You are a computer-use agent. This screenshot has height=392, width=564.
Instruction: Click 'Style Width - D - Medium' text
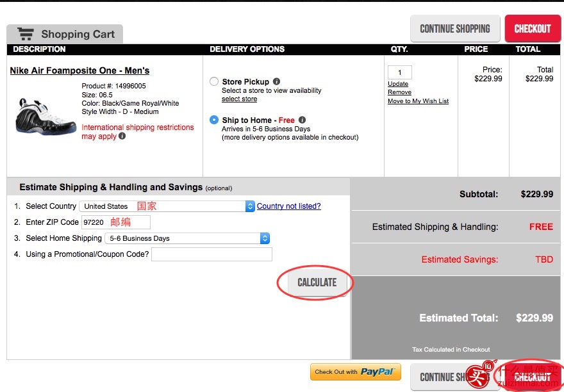click(x=120, y=111)
